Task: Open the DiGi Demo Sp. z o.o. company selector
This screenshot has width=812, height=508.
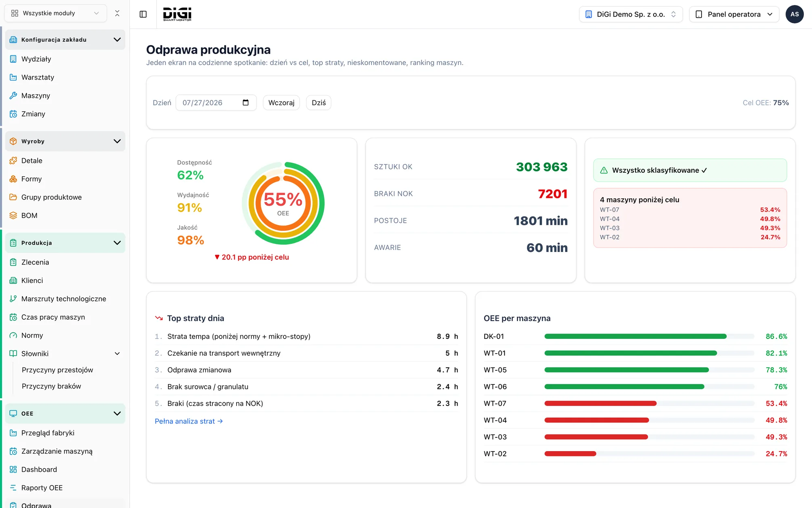Action: point(631,14)
